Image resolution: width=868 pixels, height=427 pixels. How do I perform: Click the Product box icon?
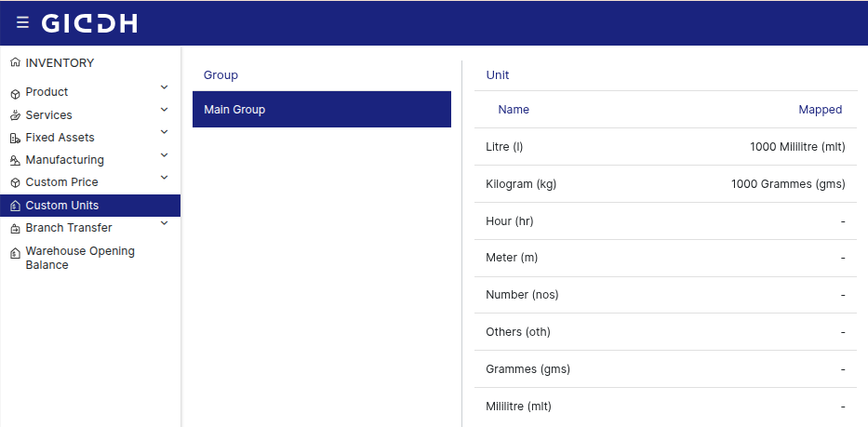click(x=16, y=94)
